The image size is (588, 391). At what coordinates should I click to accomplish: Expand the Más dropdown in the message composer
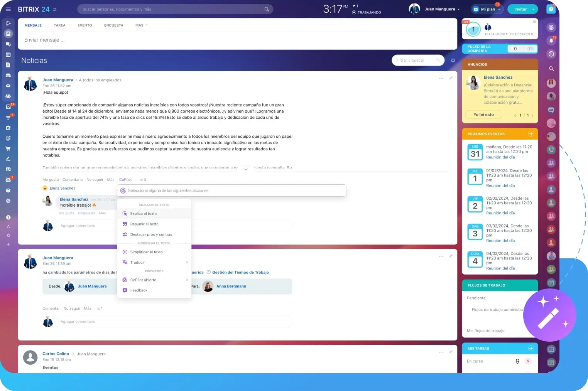pyautogui.click(x=141, y=25)
